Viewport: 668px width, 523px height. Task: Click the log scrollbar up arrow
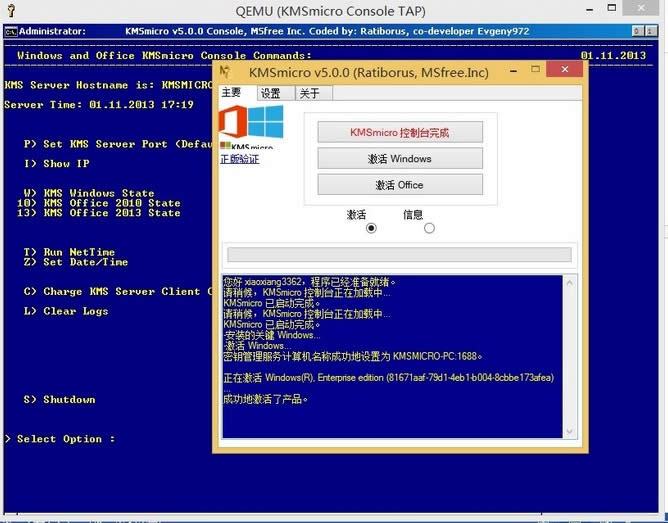[570, 282]
